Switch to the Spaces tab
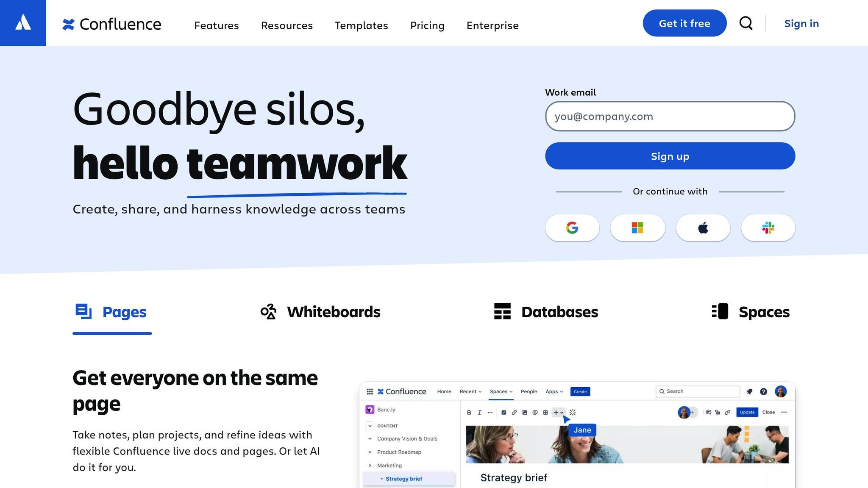The width and height of the screenshot is (868, 488). pyautogui.click(x=750, y=312)
